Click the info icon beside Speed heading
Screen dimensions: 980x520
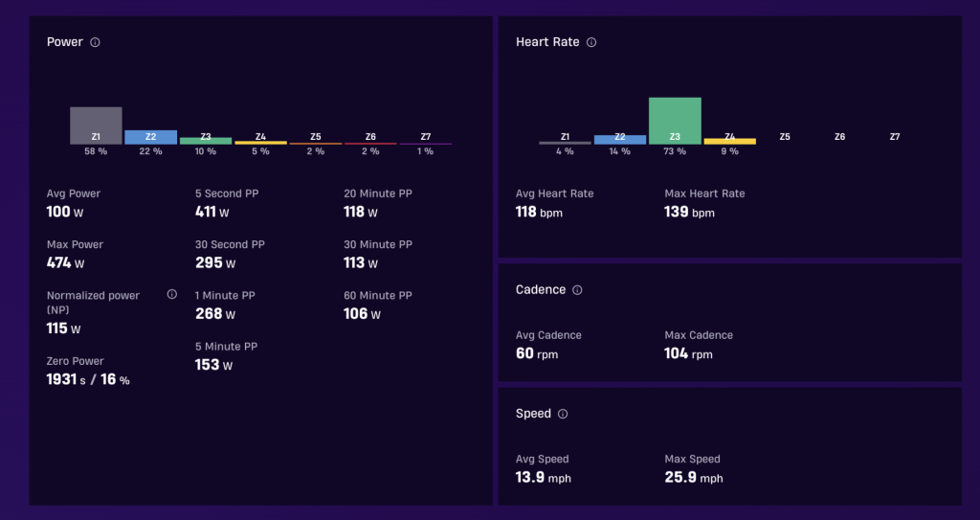point(563,415)
